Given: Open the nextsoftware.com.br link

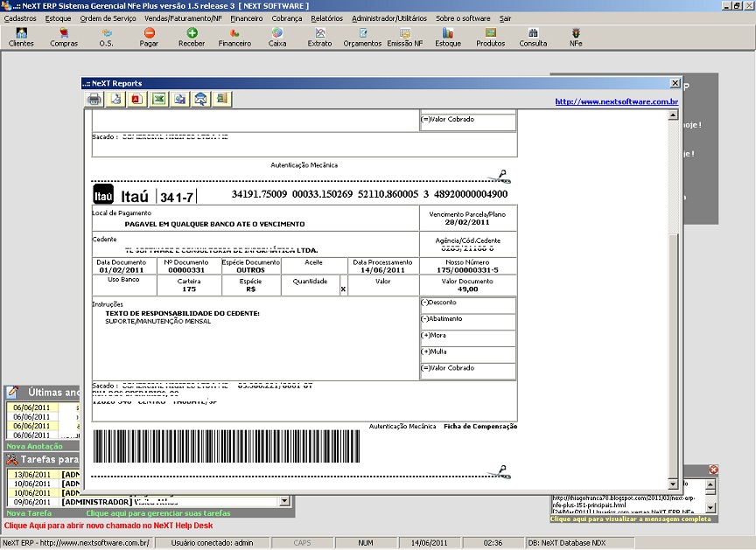Looking at the screenshot, I should 617,101.
